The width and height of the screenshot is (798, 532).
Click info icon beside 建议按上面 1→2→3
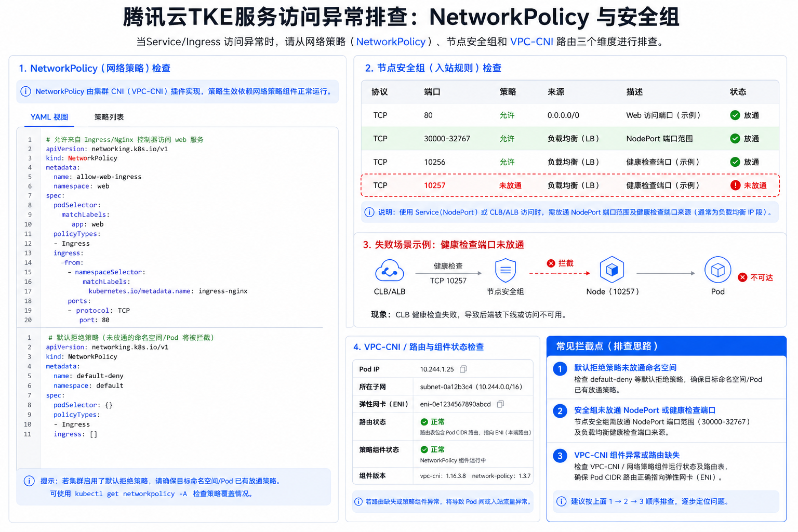click(562, 501)
